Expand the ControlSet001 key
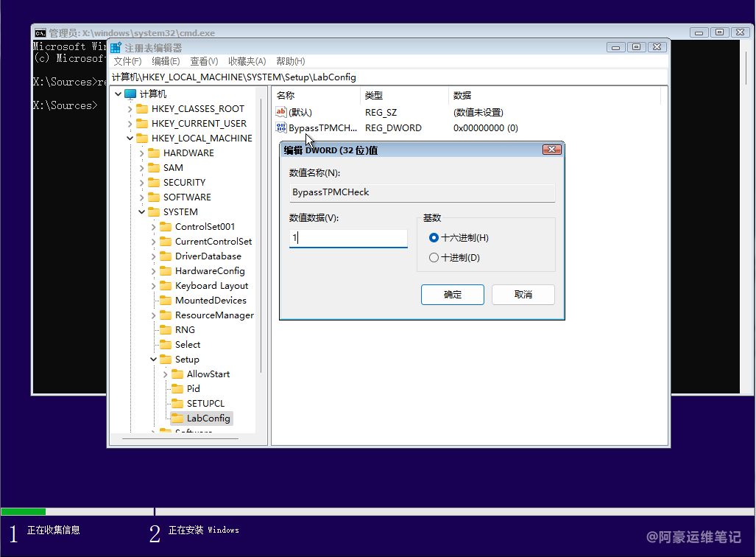756x557 pixels. pyautogui.click(x=154, y=227)
